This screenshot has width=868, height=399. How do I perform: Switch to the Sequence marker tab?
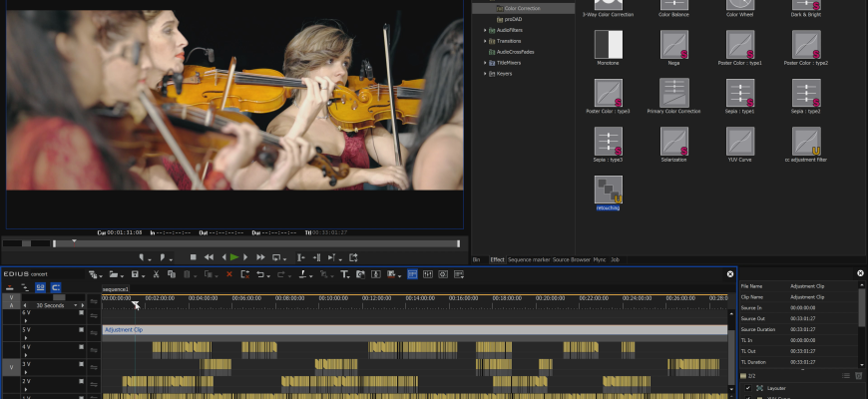click(x=529, y=259)
